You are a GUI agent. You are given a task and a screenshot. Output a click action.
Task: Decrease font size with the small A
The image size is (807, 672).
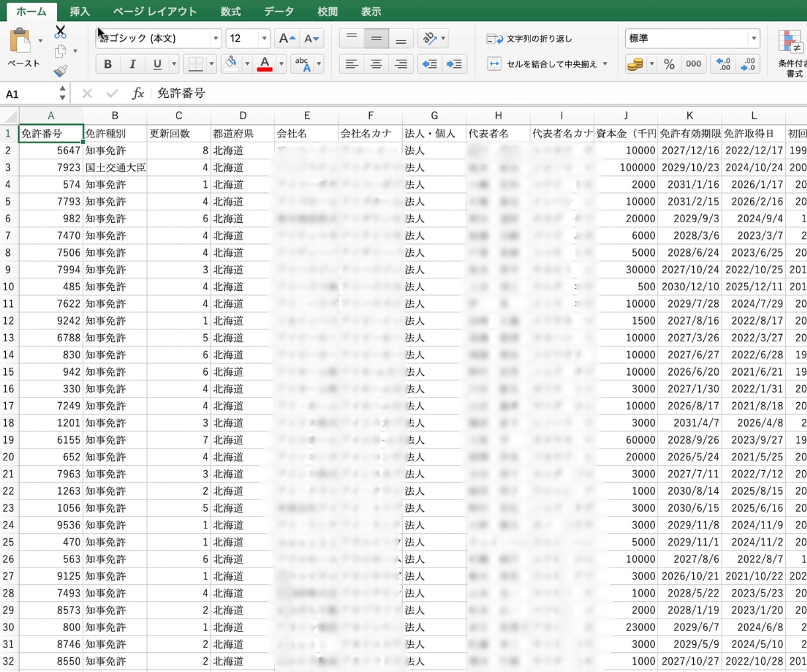coord(311,38)
